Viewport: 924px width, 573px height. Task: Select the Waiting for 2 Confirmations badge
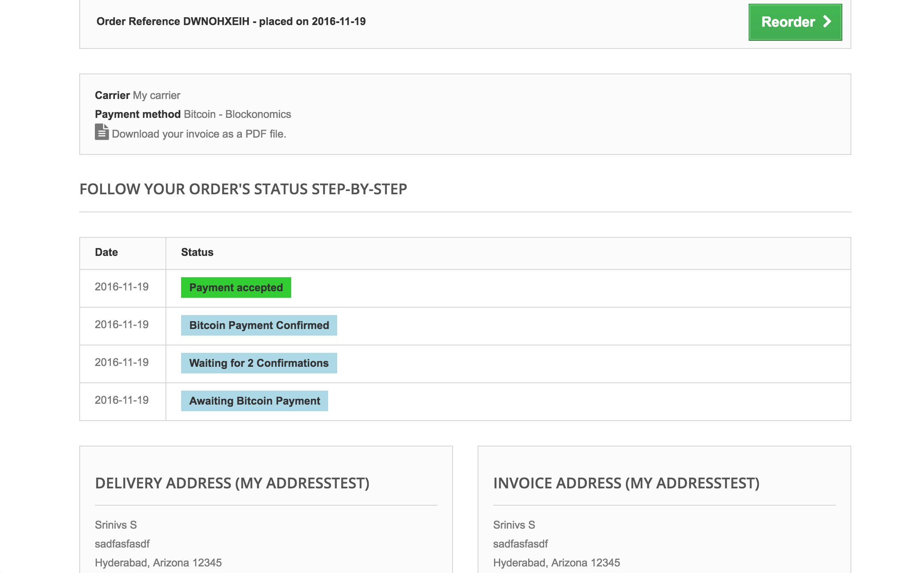pyautogui.click(x=259, y=363)
